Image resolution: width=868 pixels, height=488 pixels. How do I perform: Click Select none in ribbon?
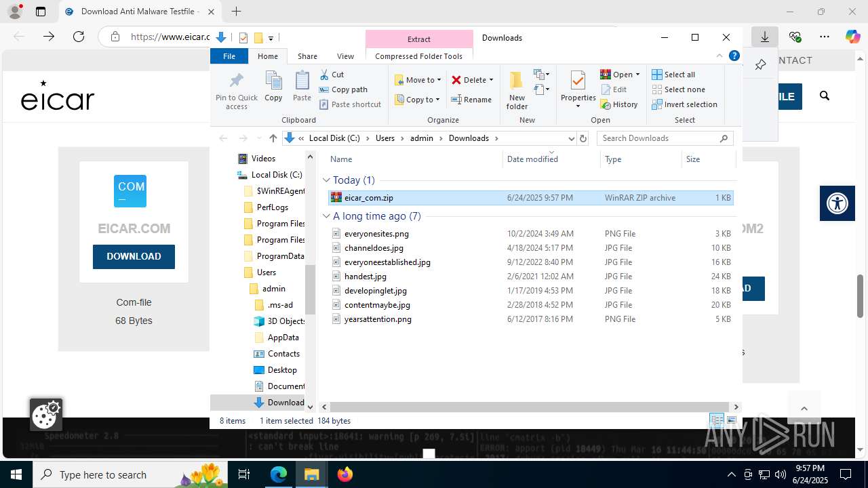[x=678, y=89]
